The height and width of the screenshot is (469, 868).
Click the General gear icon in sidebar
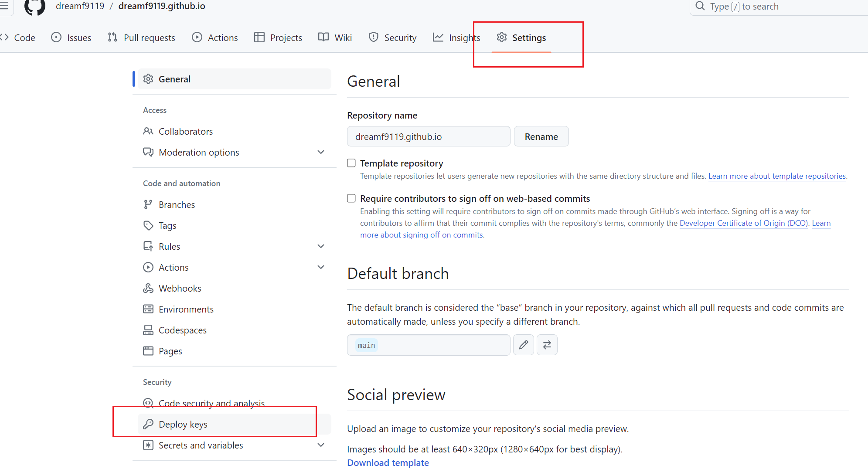tap(148, 79)
